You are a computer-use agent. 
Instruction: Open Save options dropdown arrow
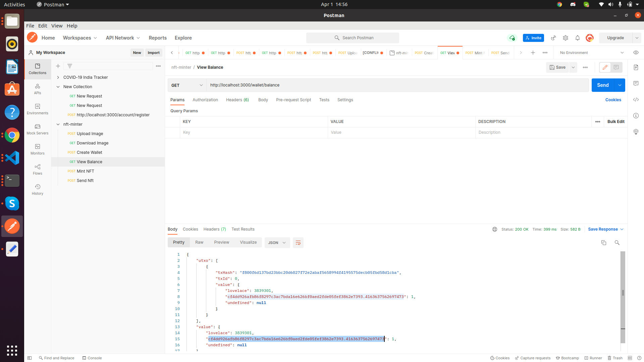pos(573,67)
